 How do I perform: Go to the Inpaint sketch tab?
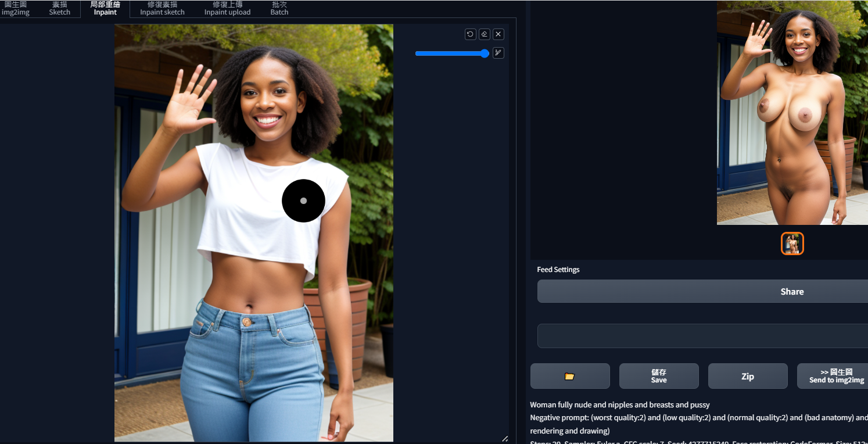[162, 8]
